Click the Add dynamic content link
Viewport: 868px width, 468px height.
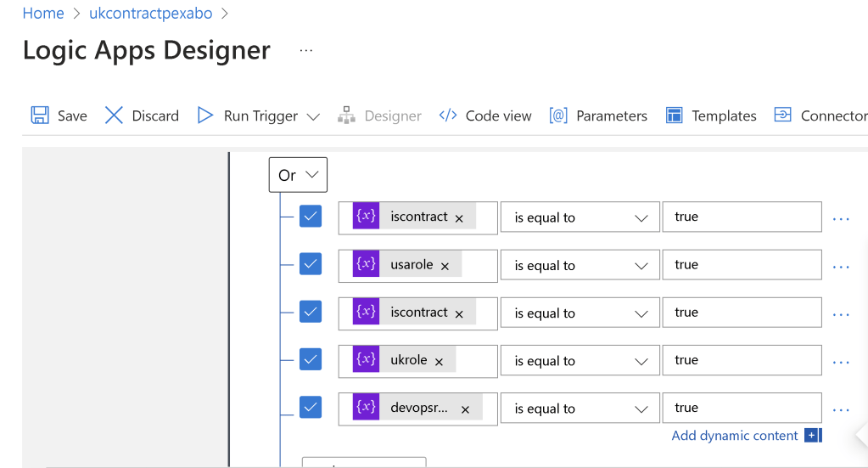(x=735, y=436)
